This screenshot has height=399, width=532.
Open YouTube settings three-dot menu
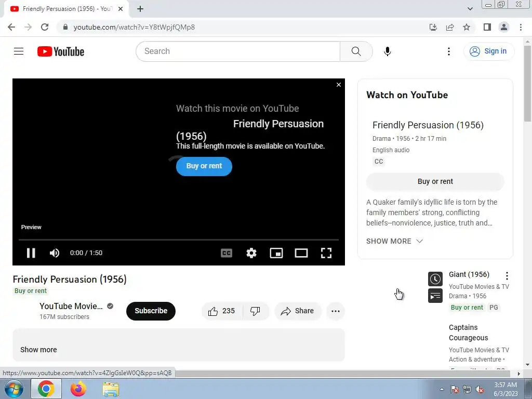click(448, 51)
